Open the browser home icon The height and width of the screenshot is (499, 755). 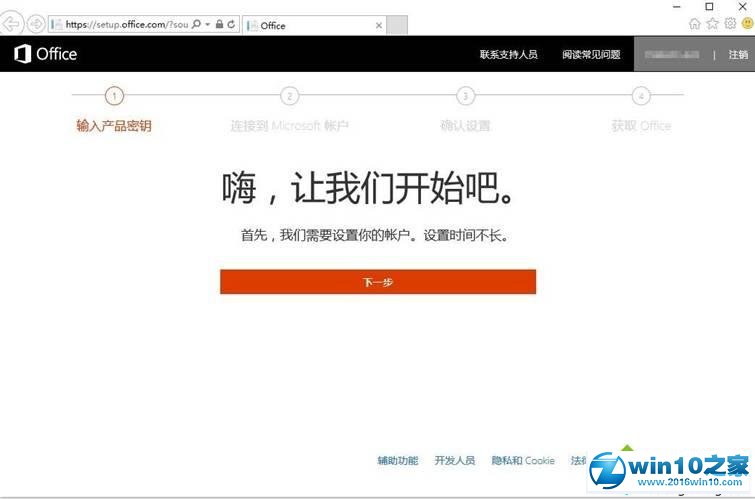coord(695,24)
